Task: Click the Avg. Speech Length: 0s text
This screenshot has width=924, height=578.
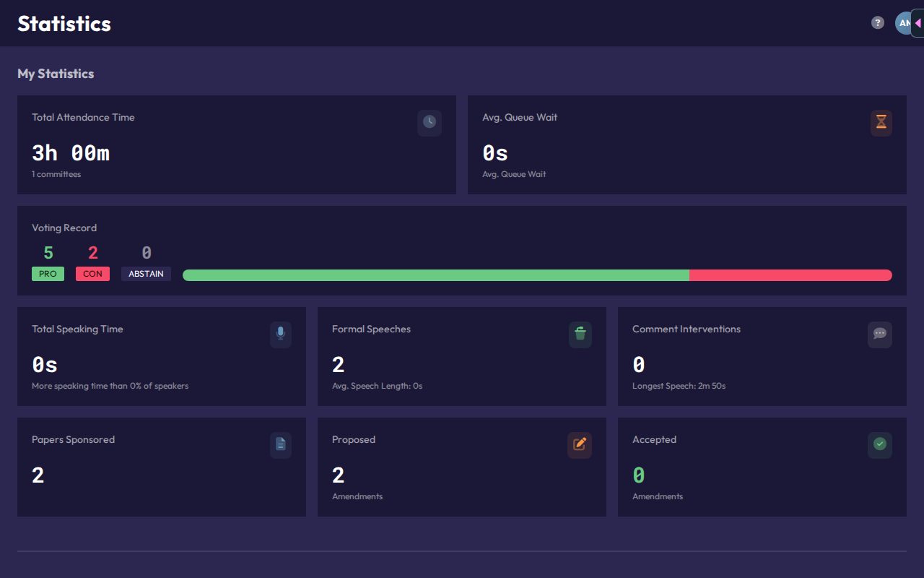Action: coord(377,386)
